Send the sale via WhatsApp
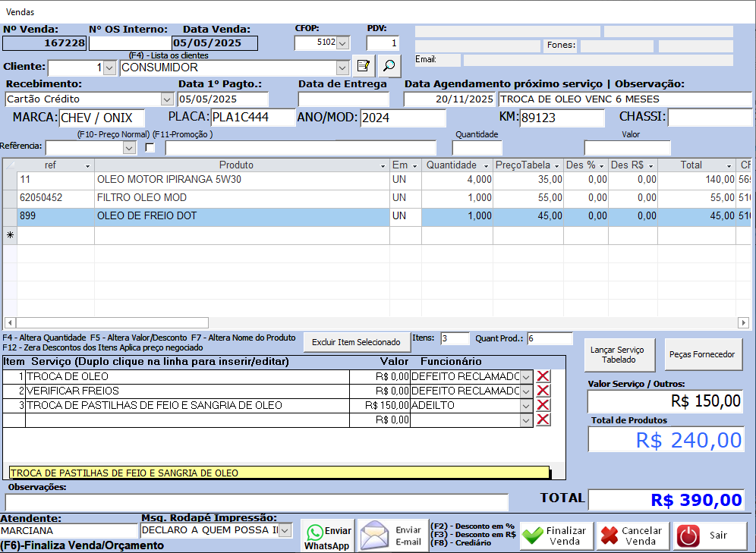Image resolution: width=756 pixels, height=553 pixels. tap(327, 537)
